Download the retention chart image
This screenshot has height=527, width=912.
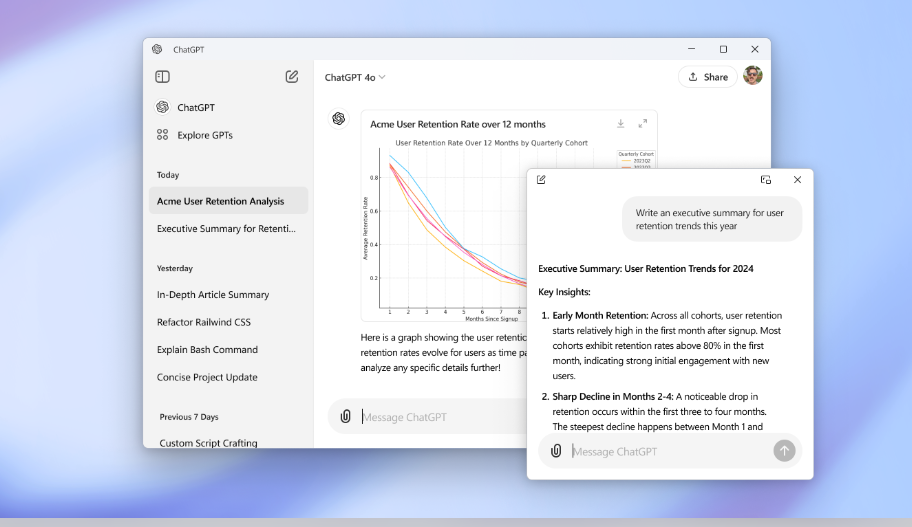[620, 124]
